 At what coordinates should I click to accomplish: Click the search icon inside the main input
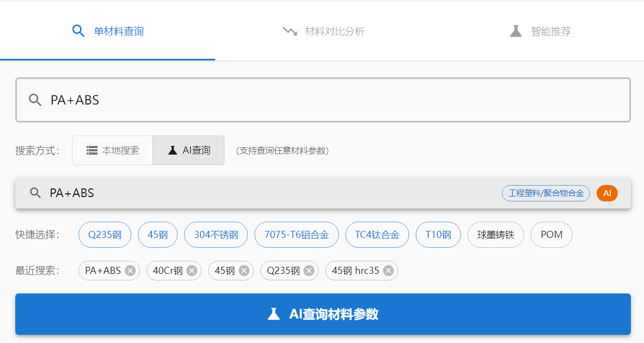(x=35, y=100)
